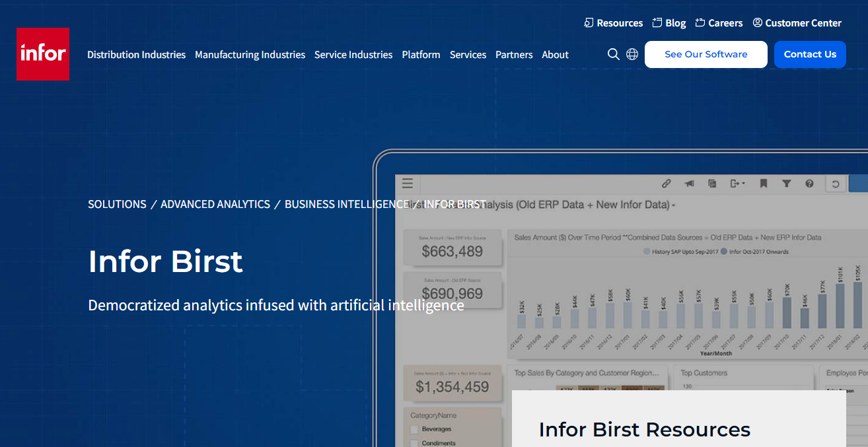Viewport: 868px width, 447px height.
Task: Click the Contact Us button
Action: pos(810,54)
